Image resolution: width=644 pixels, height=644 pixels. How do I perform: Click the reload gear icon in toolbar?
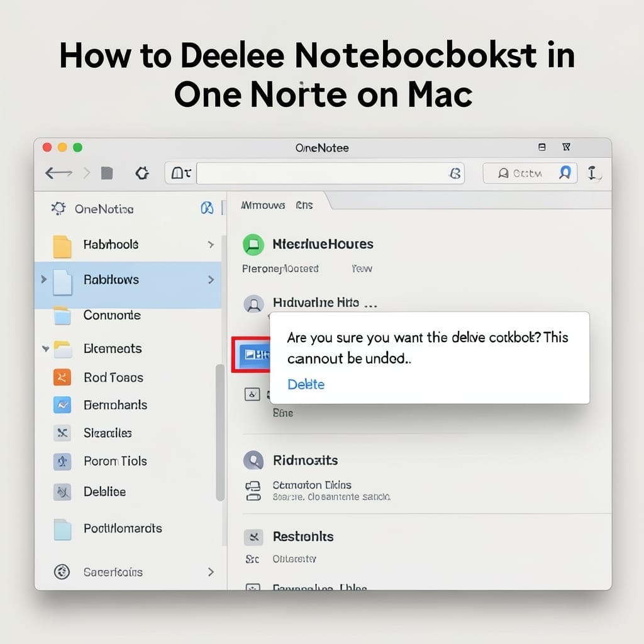142,174
